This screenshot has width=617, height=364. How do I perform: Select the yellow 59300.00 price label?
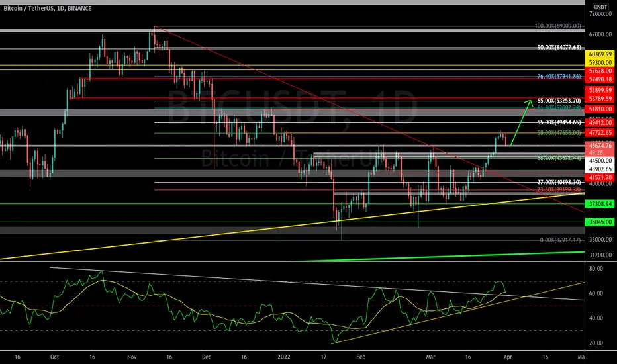(600, 63)
